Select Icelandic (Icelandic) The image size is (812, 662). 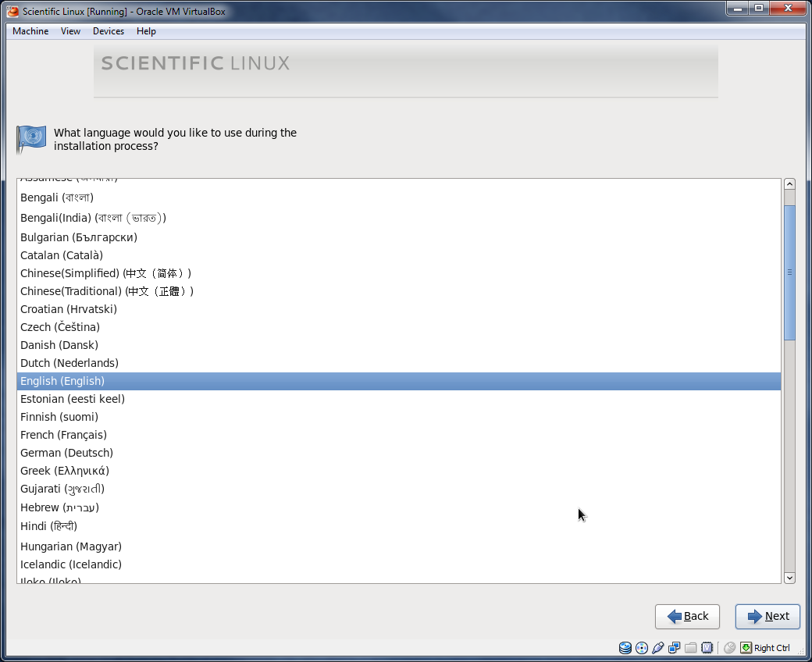(x=399, y=564)
